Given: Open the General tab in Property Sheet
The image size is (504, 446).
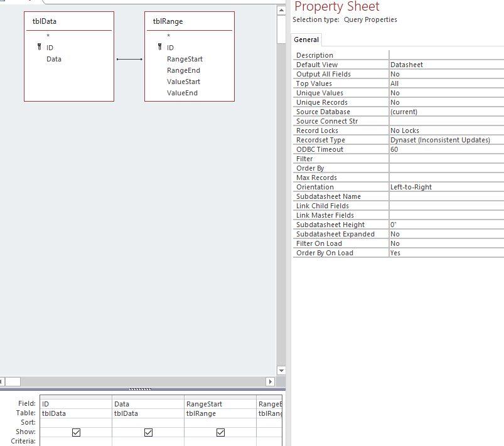Looking at the screenshot, I should coord(306,40).
